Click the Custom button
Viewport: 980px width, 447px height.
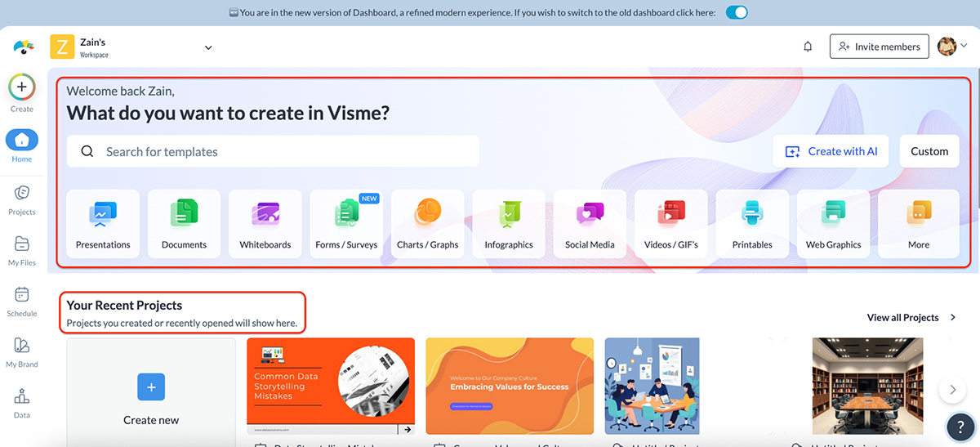929,151
